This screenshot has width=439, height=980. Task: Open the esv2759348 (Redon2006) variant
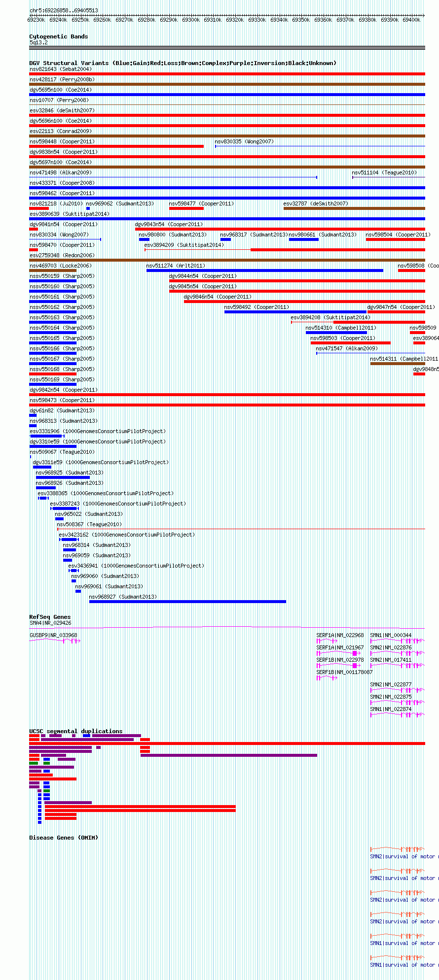point(227,260)
